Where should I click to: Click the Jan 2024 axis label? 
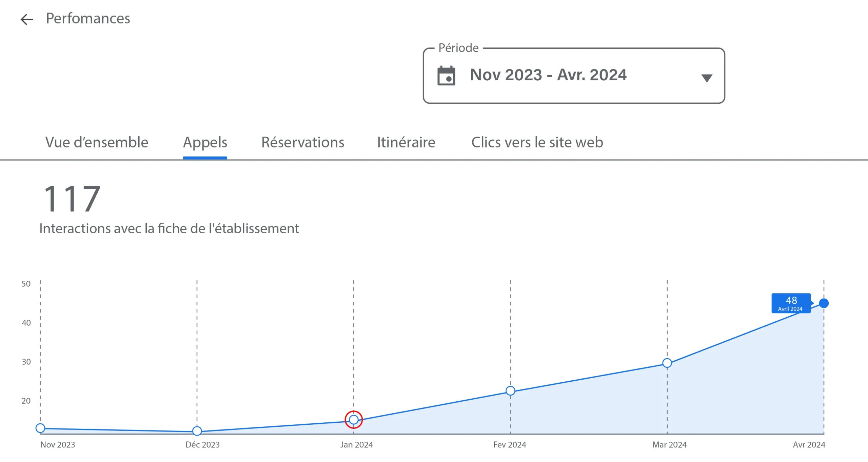pyautogui.click(x=356, y=445)
